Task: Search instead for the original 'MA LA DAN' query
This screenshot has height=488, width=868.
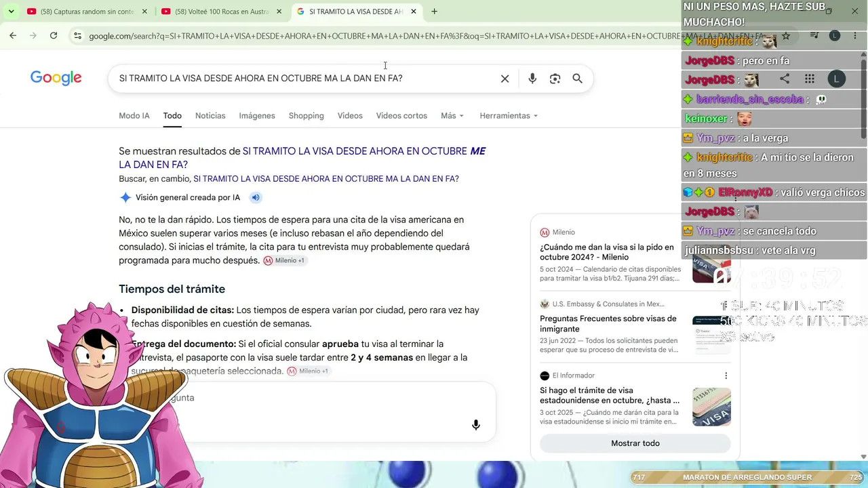Action: (x=326, y=179)
